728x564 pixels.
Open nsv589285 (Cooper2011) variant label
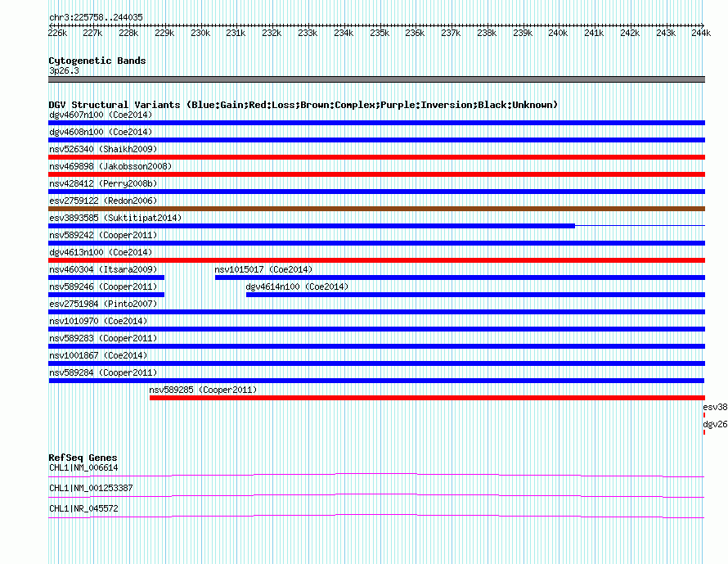tap(203, 390)
